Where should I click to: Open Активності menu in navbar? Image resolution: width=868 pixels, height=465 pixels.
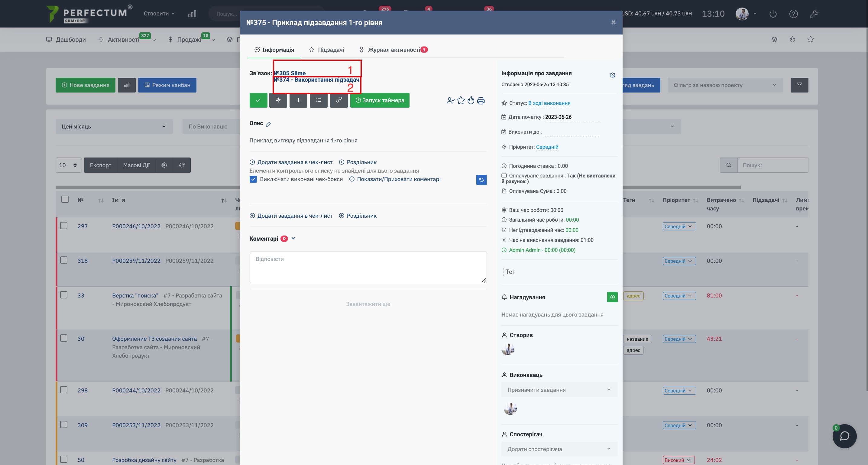pyautogui.click(x=127, y=39)
